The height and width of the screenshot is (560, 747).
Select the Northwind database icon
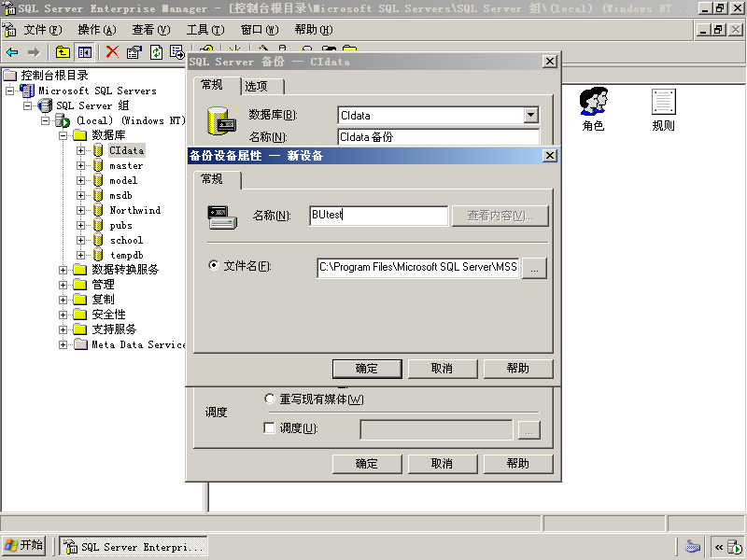[x=98, y=210]
